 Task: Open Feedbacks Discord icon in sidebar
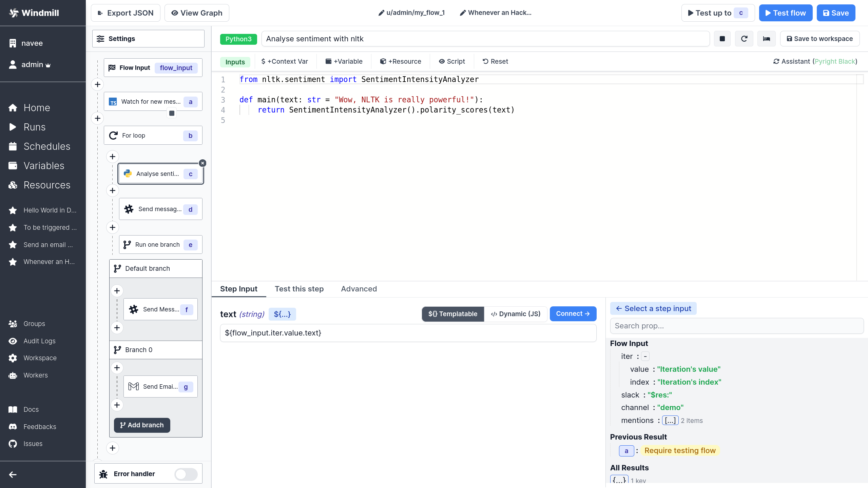click(x=13, y=427)
